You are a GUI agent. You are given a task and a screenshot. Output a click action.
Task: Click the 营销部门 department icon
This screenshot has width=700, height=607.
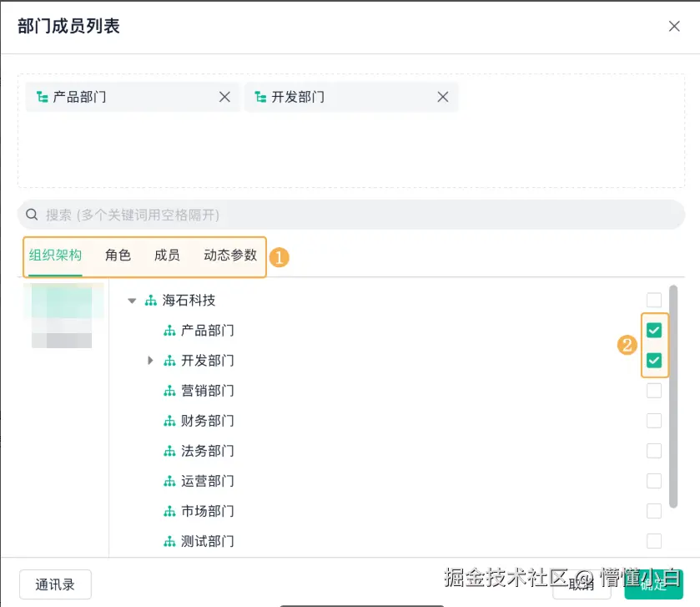(x=171, y=390)
